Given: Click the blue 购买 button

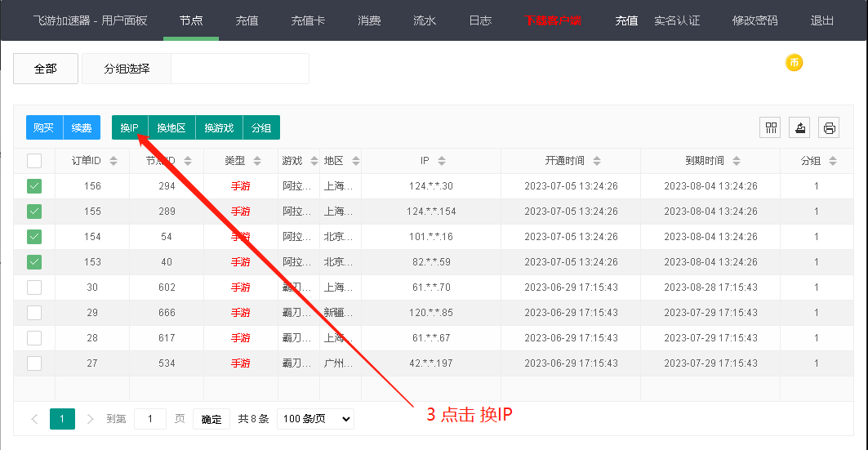Looking at the screenshot, I should pyautogui.click(x=44, y=128).
